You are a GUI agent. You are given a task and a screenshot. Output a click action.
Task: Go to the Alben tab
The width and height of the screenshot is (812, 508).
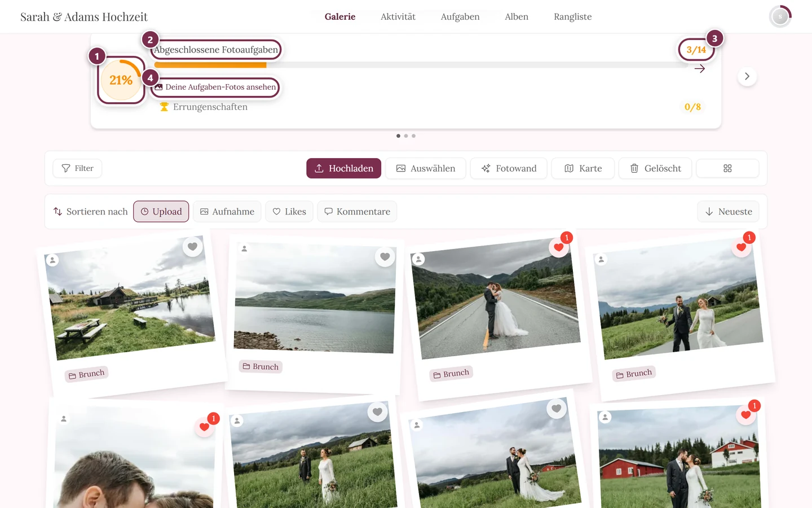pyautogui.click(x=517, y=17)
